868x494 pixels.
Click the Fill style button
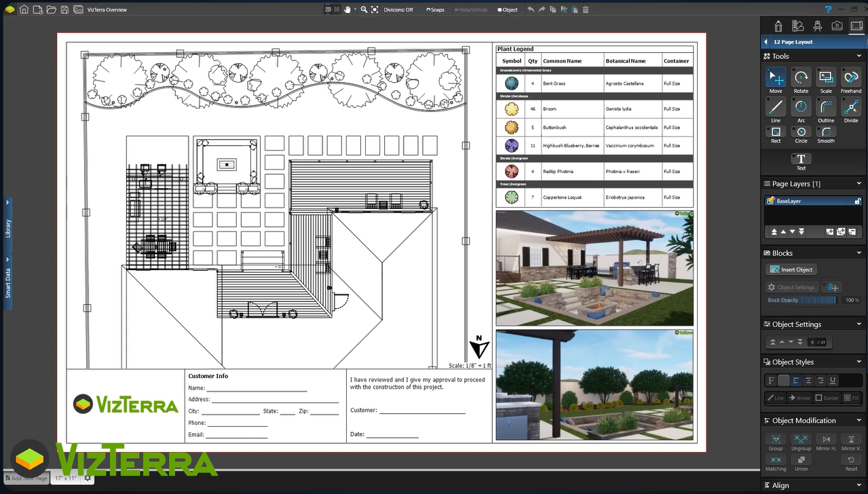point(851,398)
